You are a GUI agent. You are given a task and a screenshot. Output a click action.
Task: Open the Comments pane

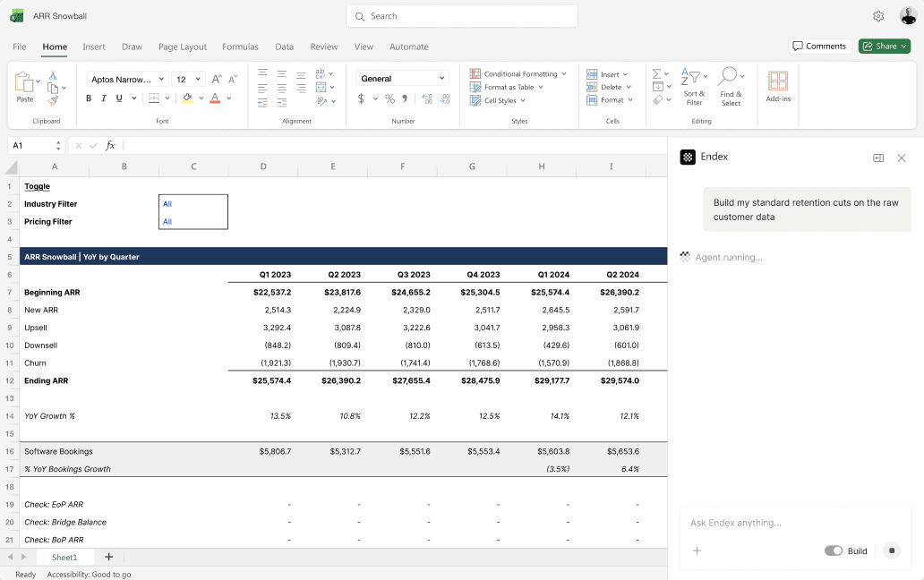click(820, 46)
